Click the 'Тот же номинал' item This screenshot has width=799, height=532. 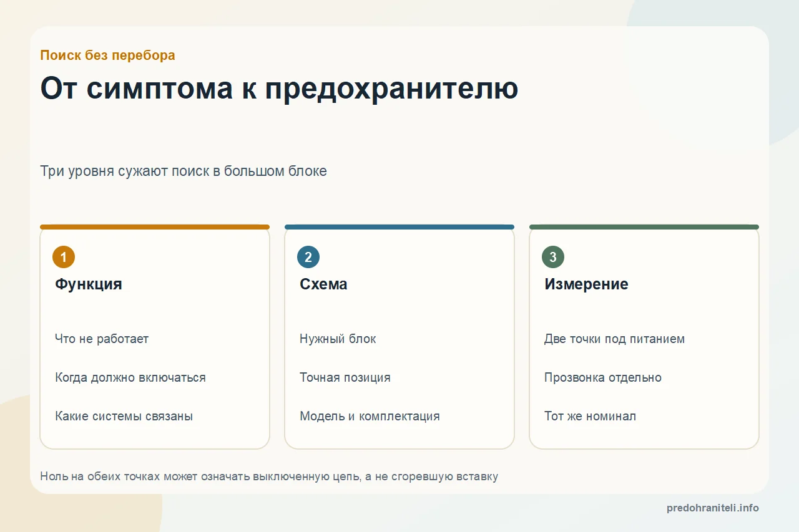tap(590, 416)
